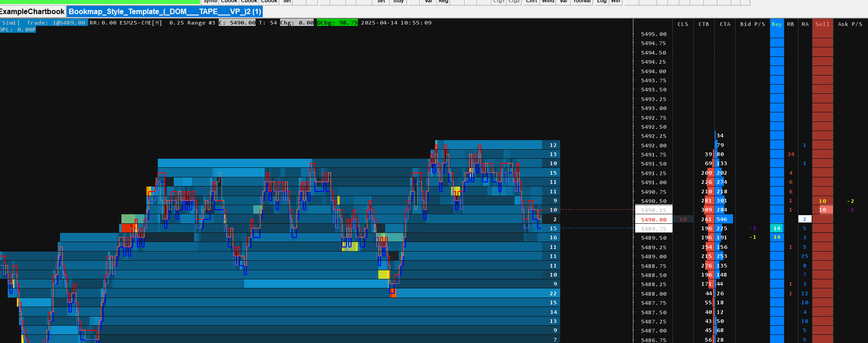
Task: Click the CLS cell showing 16
Action: [x=683, y=219]
